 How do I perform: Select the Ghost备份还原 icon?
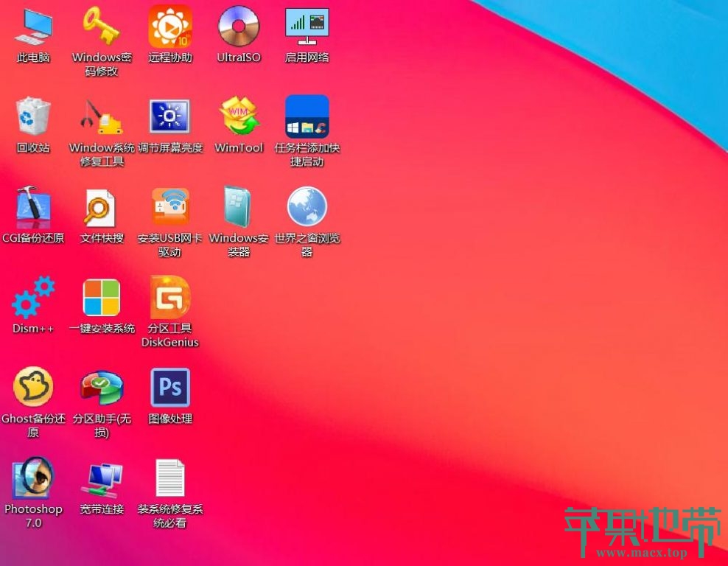pos(33,388)
